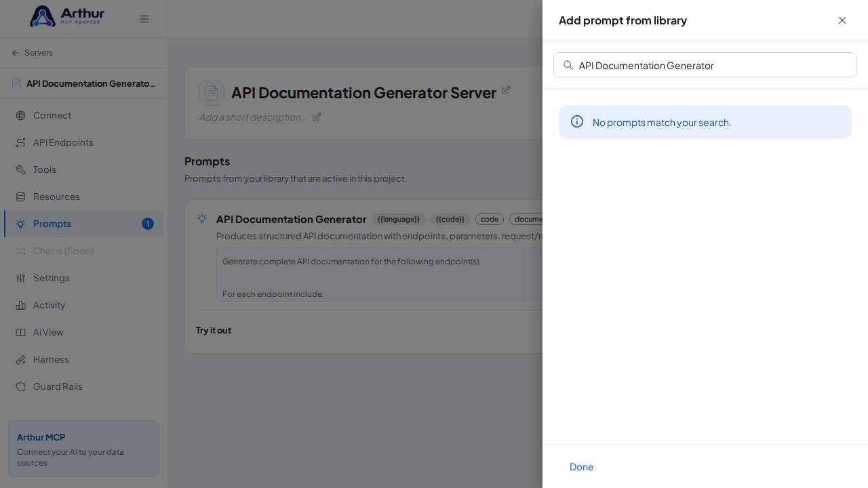Open the Connect section

click(x=83, y=115)
